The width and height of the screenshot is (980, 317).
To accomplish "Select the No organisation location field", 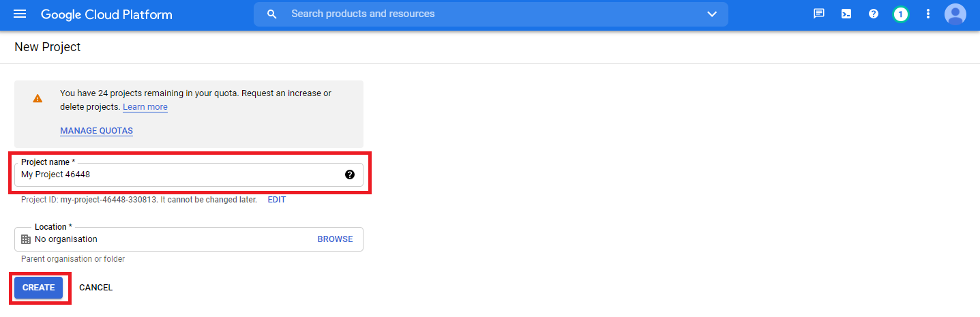I will (189, 239).
